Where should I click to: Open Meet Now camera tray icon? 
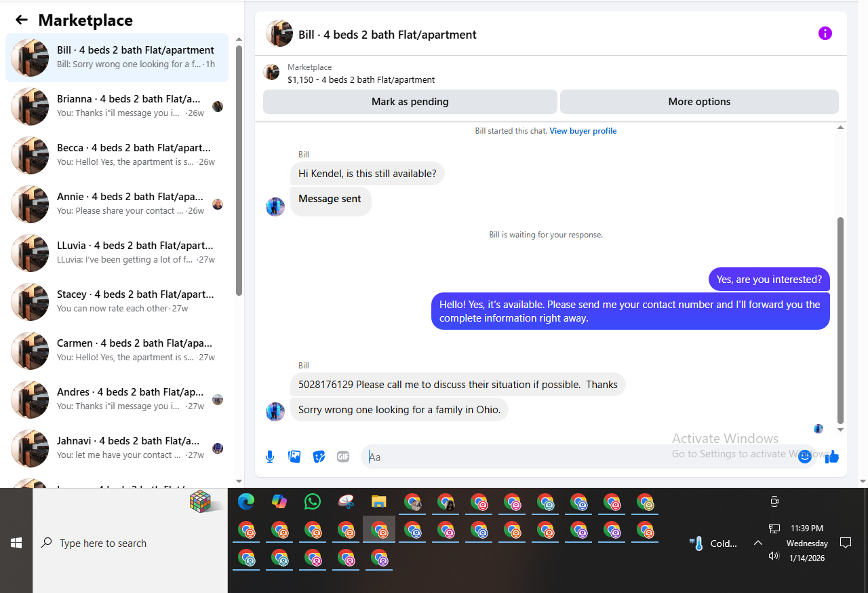pos(774,501)
